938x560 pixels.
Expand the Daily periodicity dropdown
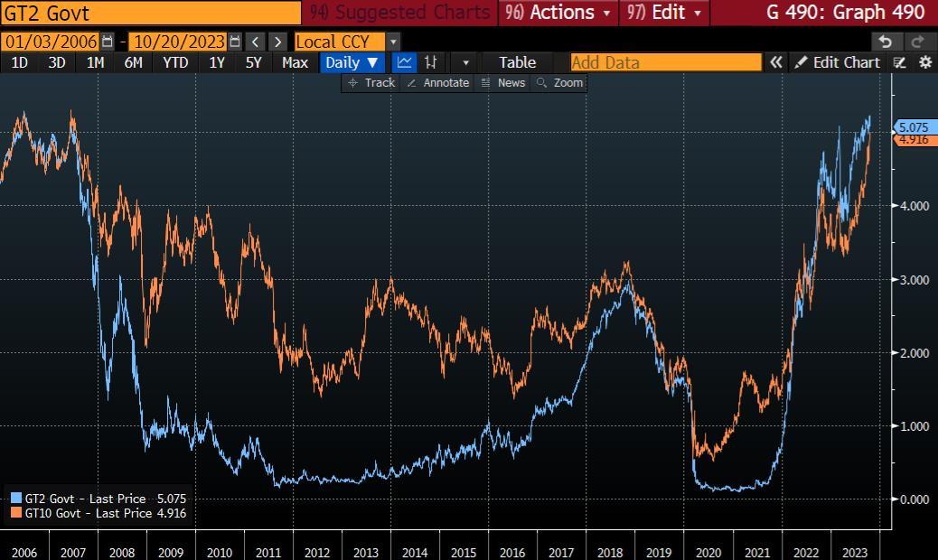pyautogui.click(x=352, y=62)
